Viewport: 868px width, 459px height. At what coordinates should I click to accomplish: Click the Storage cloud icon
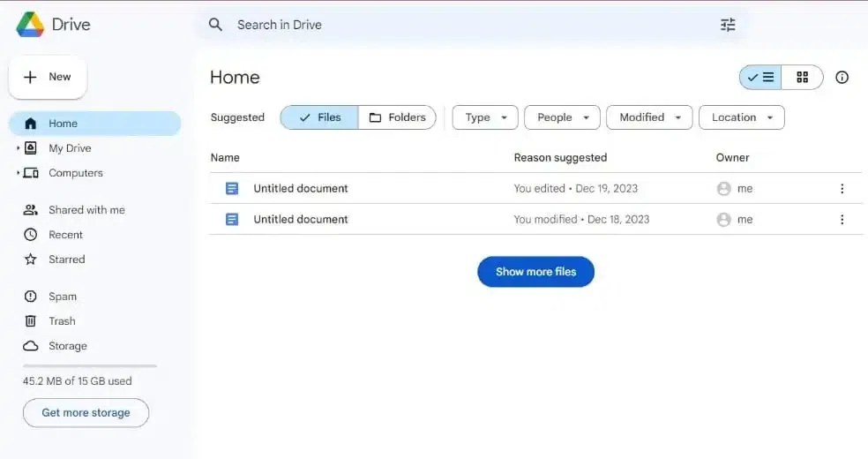(31, 346)
